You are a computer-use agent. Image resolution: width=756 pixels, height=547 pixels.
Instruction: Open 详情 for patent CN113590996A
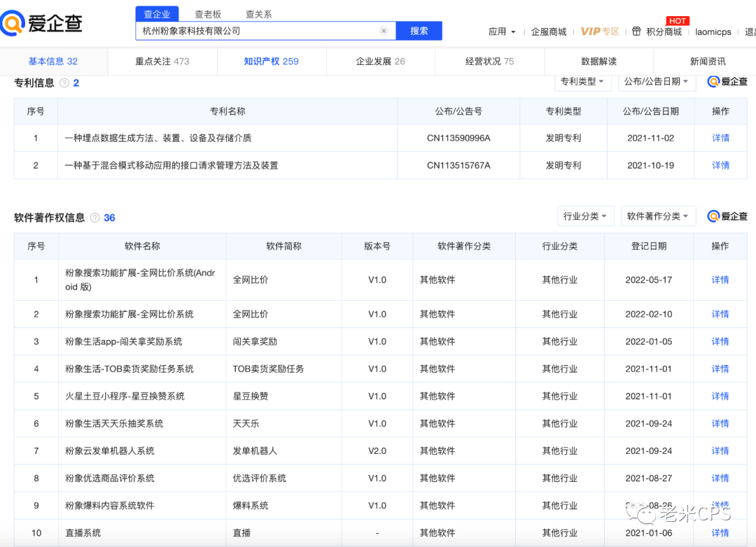coord(720,138)
